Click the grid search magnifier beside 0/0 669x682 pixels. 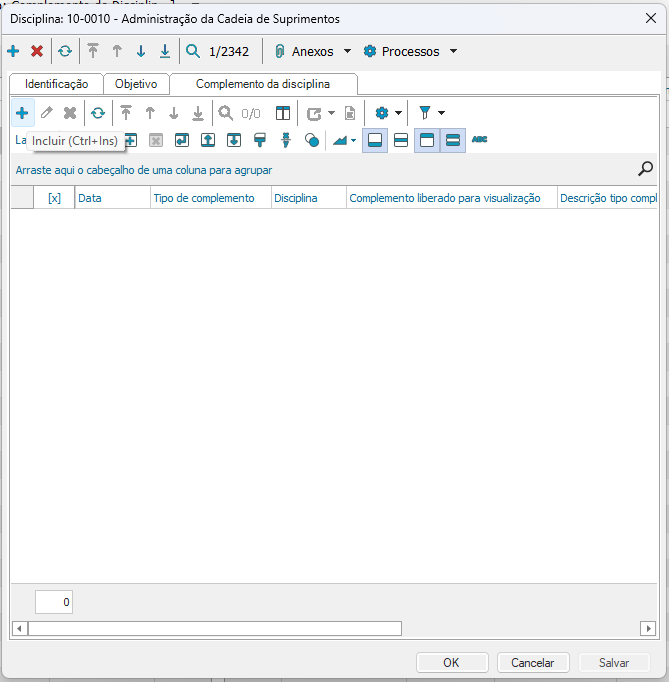pos(226,113)
